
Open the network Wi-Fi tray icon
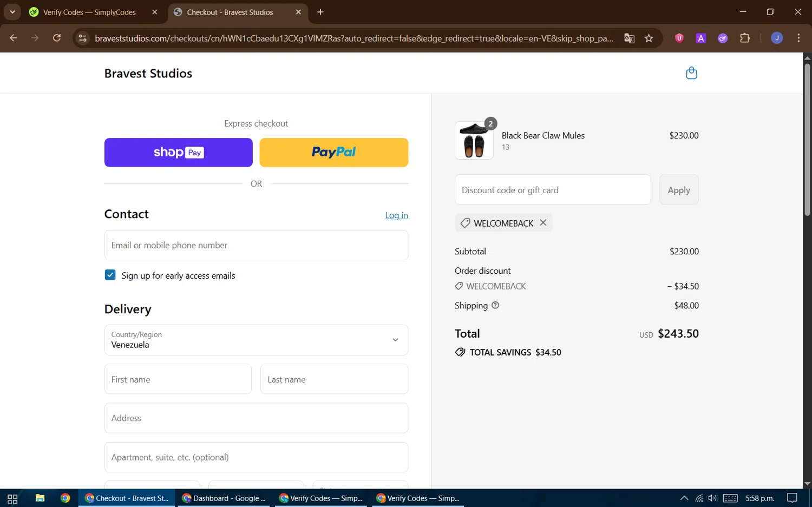[x=699, y=498]
